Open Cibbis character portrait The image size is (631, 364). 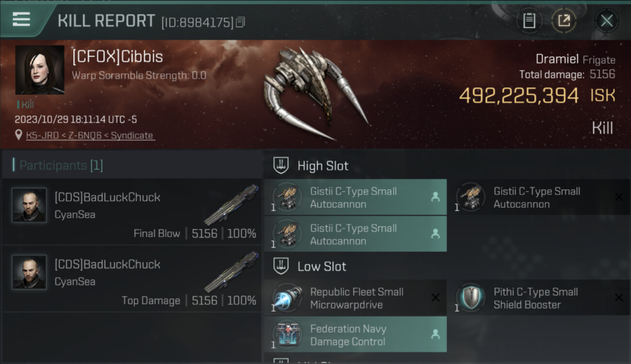(x=40, y=70)
